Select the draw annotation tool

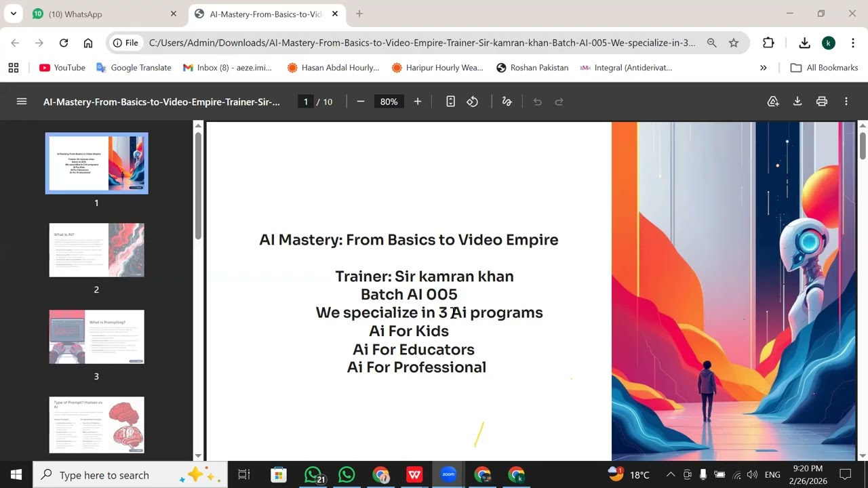point(507,102)
